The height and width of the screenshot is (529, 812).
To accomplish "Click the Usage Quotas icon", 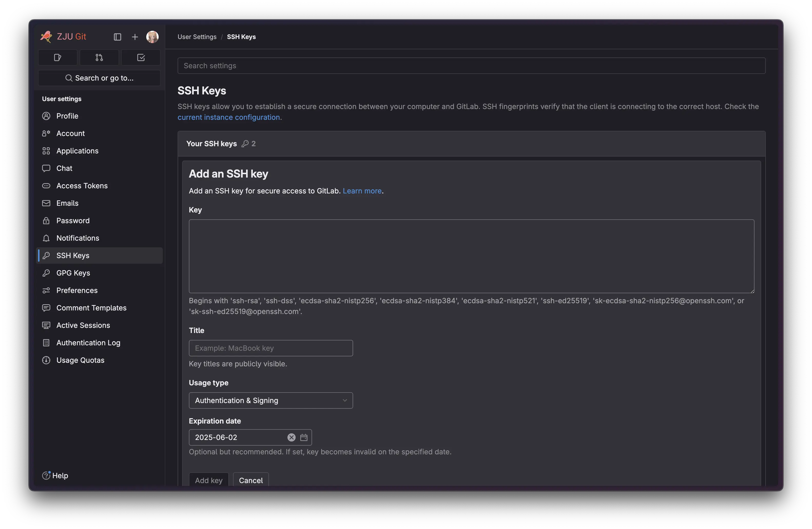I will point(46,360).
